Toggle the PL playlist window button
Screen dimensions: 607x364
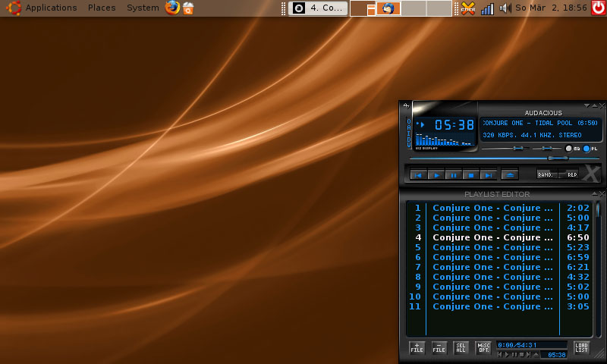click(590, 149)
